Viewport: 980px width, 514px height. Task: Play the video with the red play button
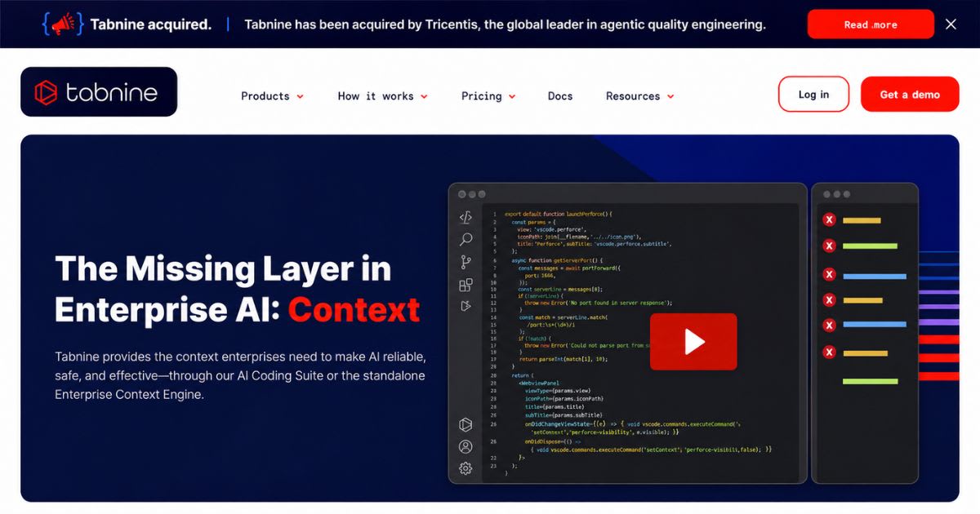click(693, 342)
